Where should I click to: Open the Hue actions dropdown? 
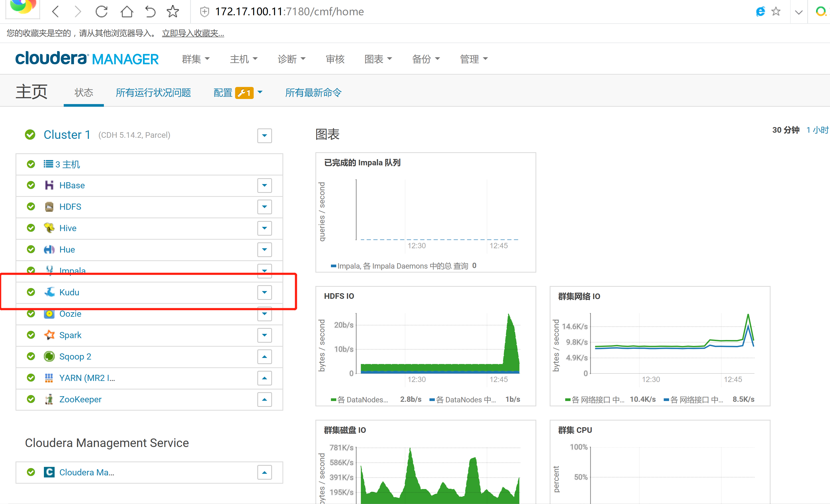point(265,250)
